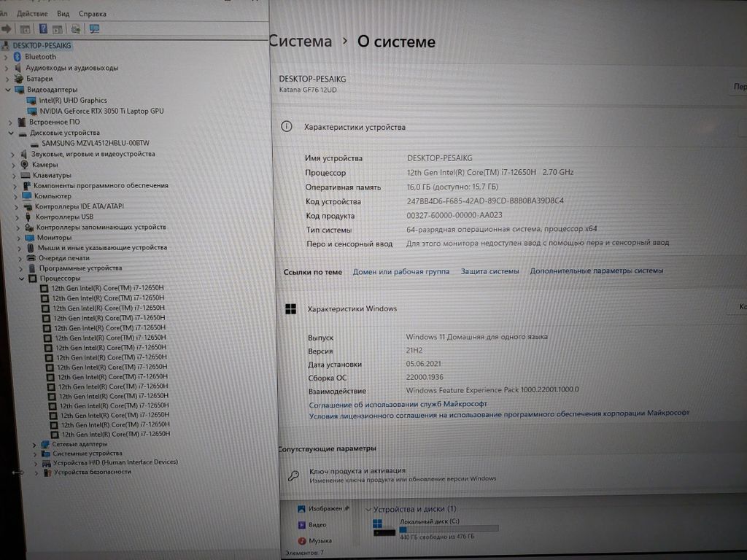Collapse the Видеоадаптеры node
Viewport: 747px width, 560px height.
tap(9, 90)
